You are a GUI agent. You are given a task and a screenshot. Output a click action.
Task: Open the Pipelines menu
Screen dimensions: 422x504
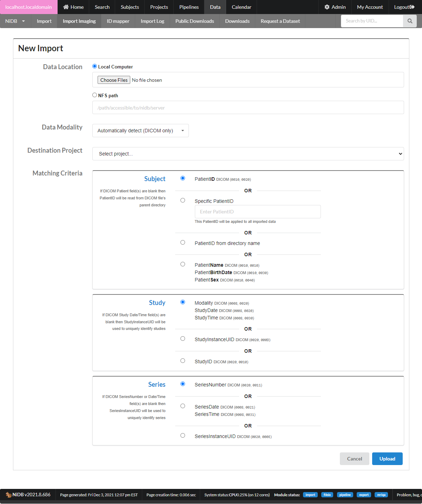coord(189,7)
